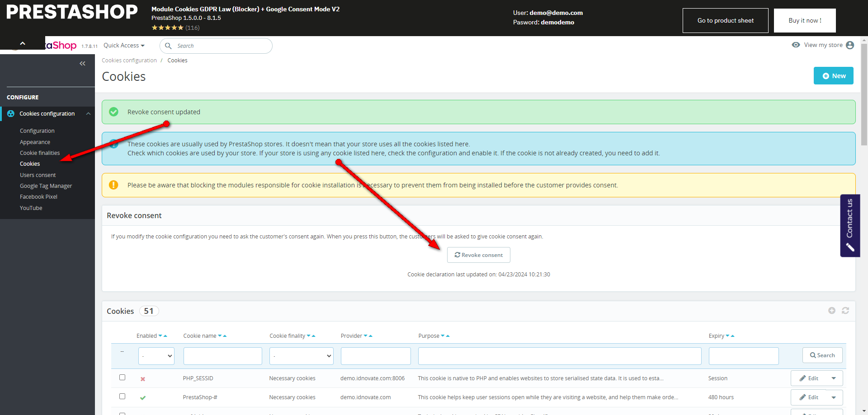Screen dimensions: 868x415
Task: Refresh the cookies list with refresh icon
Action: [x=845, y=311]
